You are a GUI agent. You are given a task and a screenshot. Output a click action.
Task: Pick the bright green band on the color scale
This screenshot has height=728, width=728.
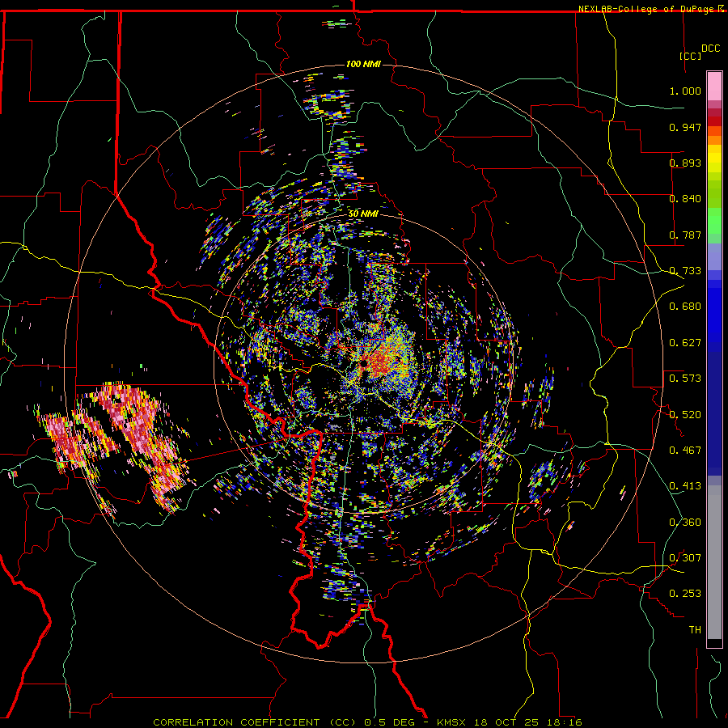(x=714, y=221)
